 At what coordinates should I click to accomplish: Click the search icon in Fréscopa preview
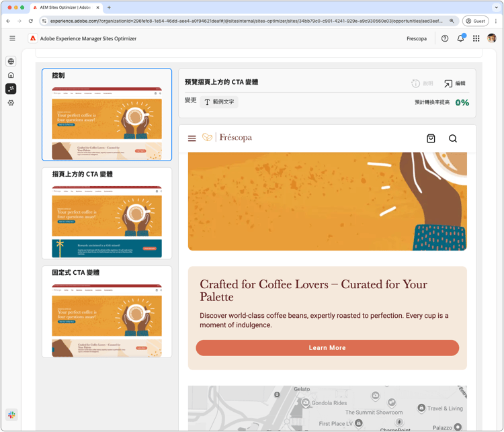tap(452, 138)
